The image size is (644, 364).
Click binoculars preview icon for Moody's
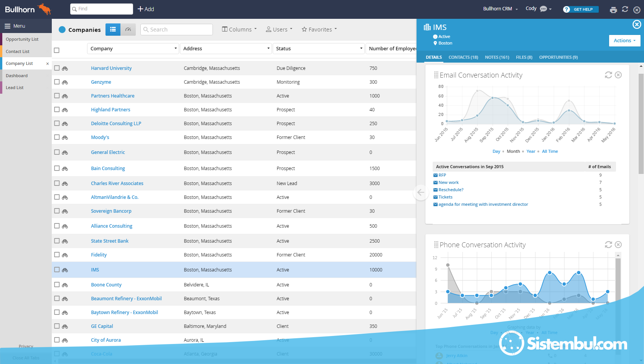(x=65, y=137)
